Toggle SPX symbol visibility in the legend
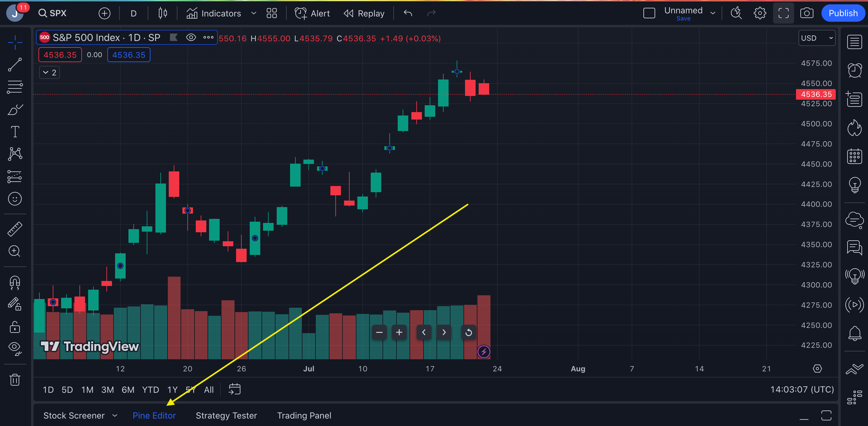This screenshot has height=426, width=868. pos(191,38)
